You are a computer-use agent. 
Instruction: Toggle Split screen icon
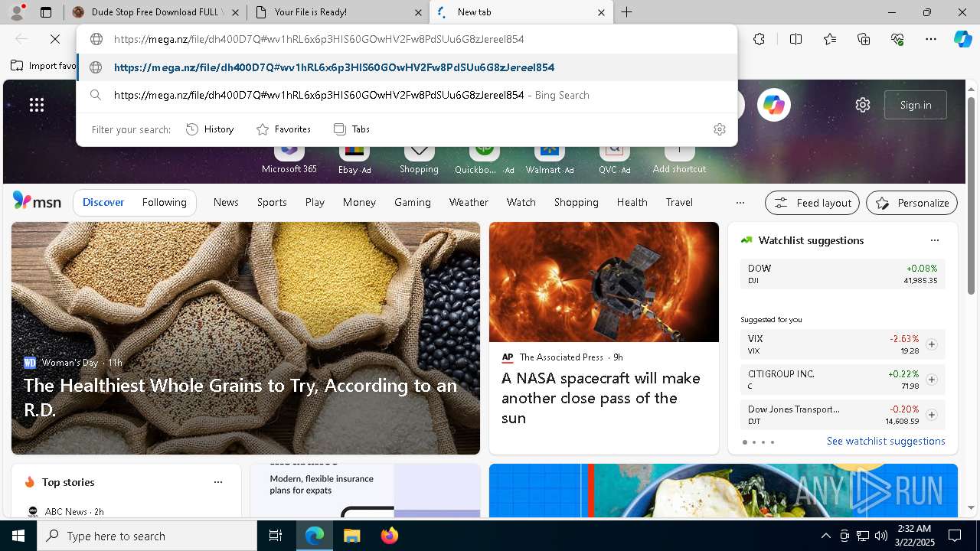tap(795, 39)
